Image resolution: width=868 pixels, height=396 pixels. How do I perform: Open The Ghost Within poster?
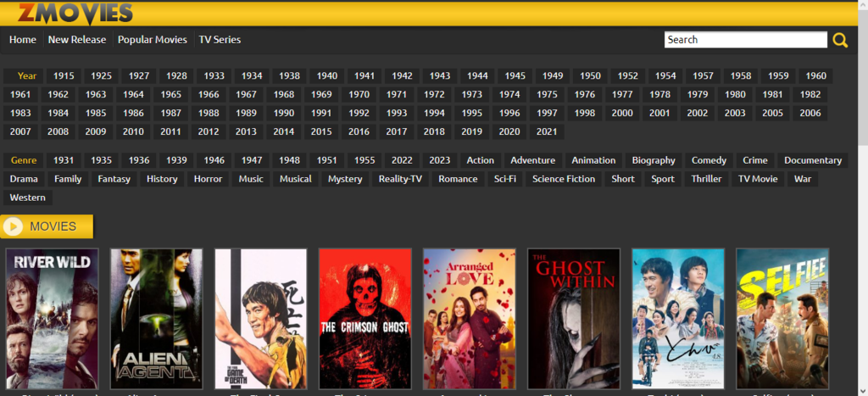point(574,319)
